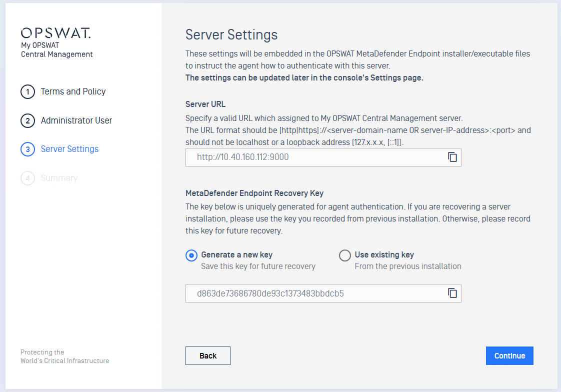Click the Server Settings page heading
This screenshot has height=392, width=561.
pos(231,34)
